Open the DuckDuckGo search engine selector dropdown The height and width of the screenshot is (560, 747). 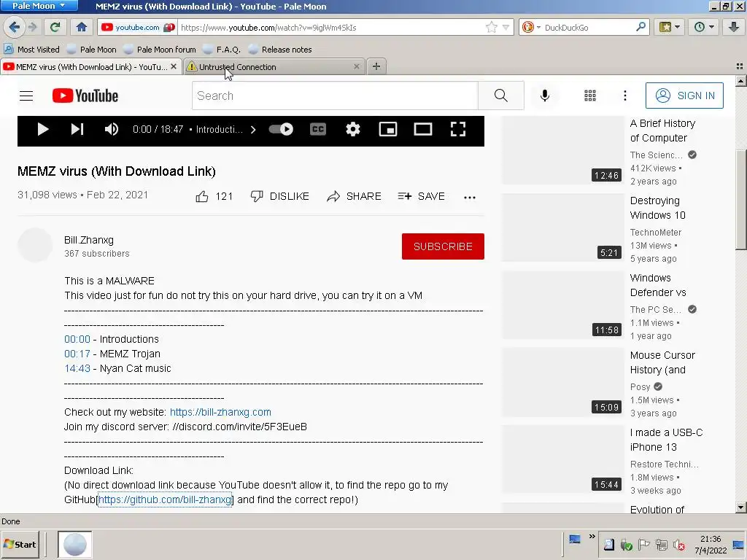point(531,27)
